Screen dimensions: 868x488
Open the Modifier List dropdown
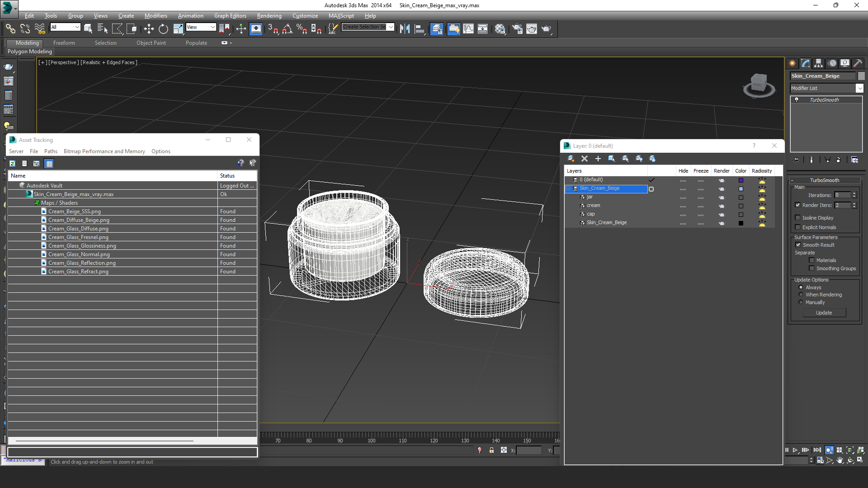[x=826, y=88]
